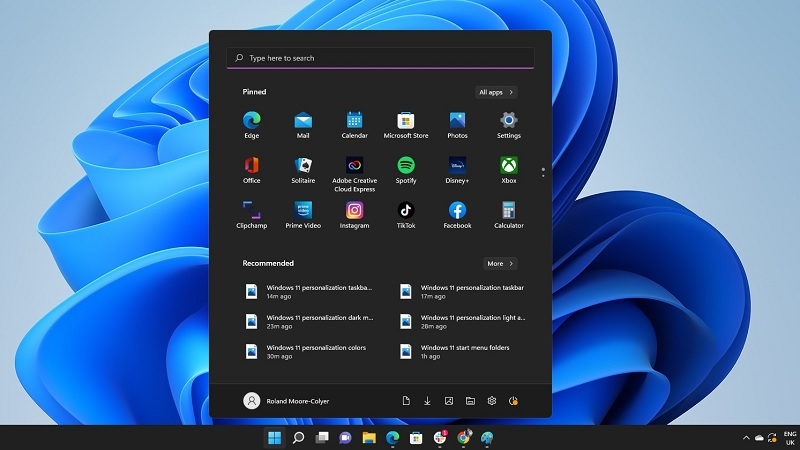The height and width of the screenshot is (450, 800).
Task: Open Slack from the taskbar
Action: (x=440, y=438)
